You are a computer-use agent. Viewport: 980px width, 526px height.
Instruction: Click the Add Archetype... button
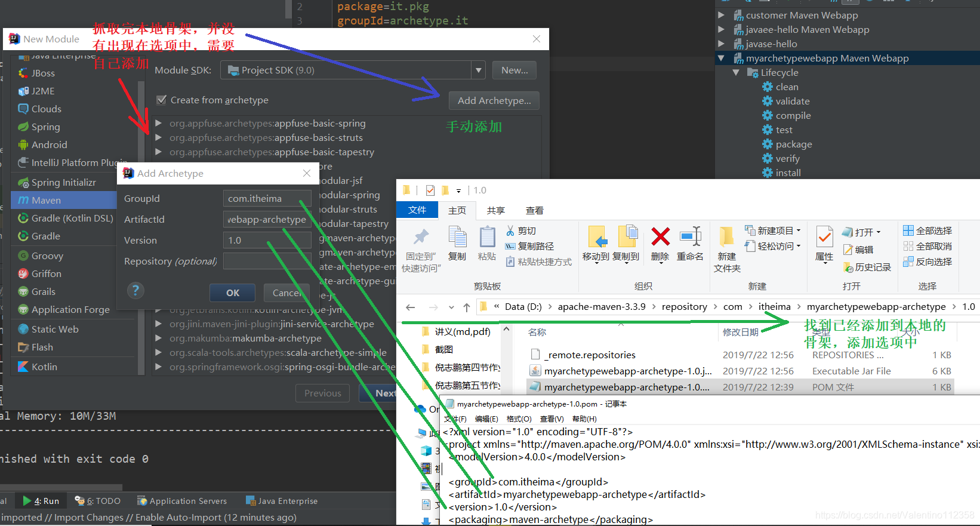point(494,100)
